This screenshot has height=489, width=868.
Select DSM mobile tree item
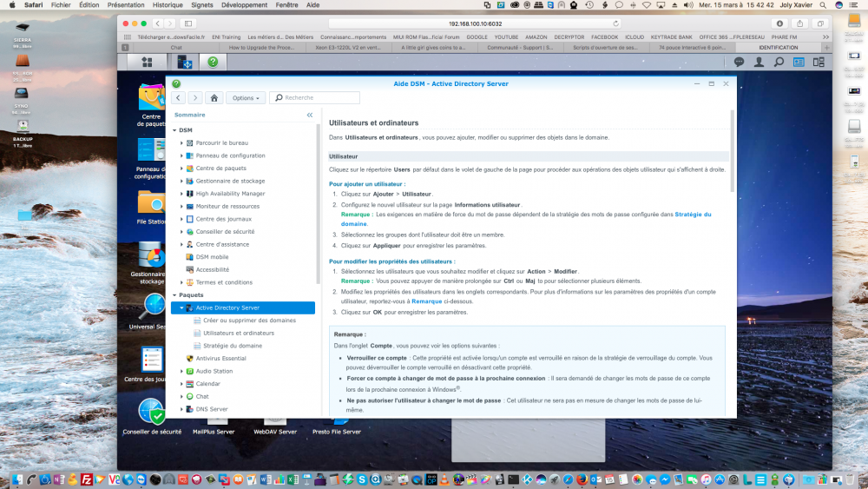point(212,257)
